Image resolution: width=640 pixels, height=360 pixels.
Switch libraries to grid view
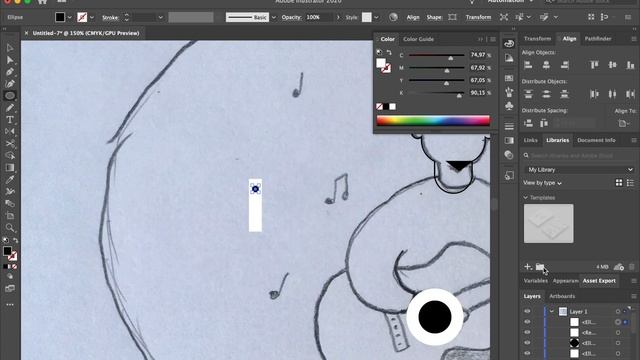point(619,182)
